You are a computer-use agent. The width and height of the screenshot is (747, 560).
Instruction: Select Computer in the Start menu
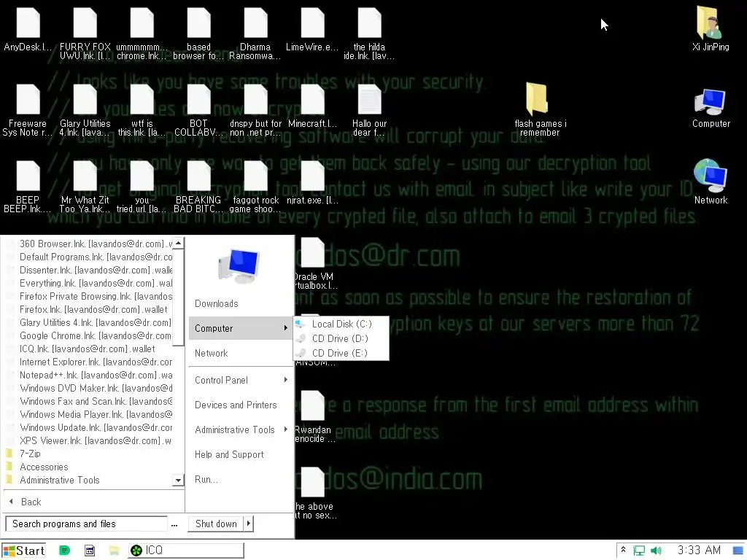point(240,328)
